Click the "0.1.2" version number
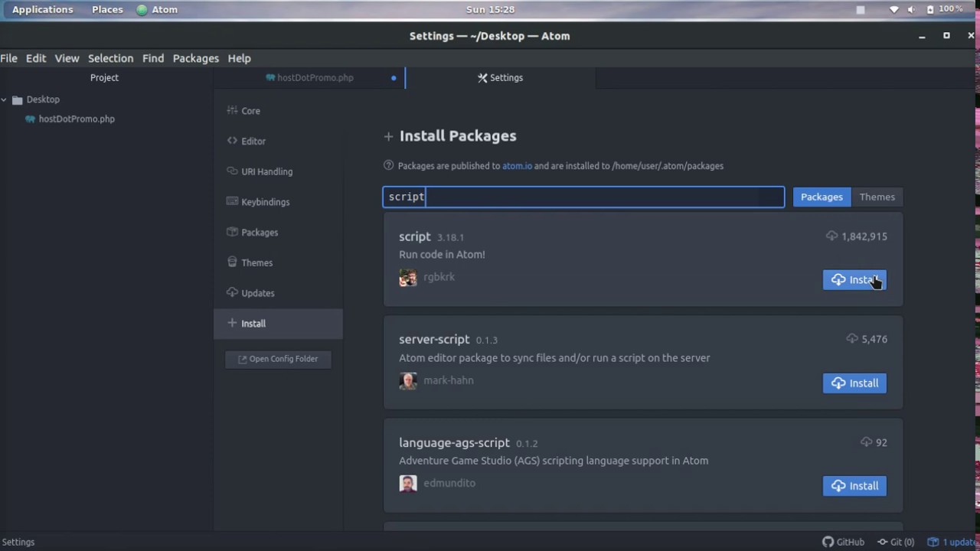Viewport: 980px width, 551px height. pos(527,443)
